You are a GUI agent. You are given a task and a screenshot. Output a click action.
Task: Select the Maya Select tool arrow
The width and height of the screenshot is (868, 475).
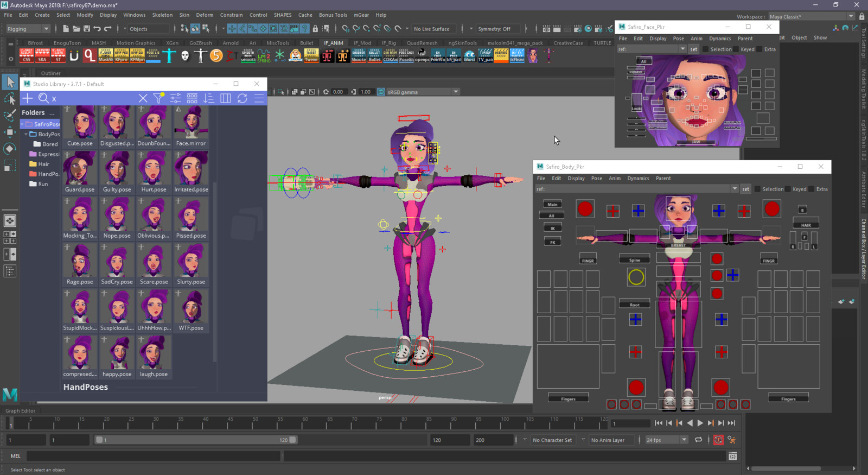pos(10,82)
